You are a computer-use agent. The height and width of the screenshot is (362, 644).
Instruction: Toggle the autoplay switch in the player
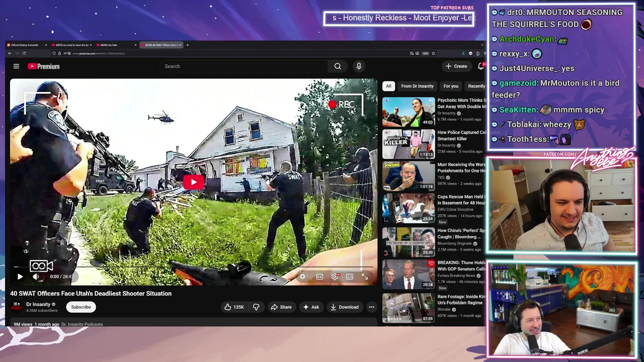coord(302,277)
